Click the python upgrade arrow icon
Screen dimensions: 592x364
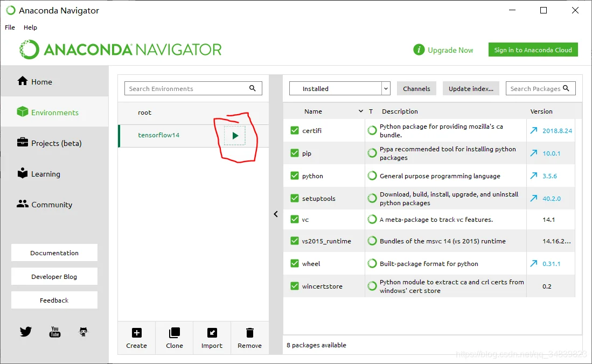(x=533, y=176)
